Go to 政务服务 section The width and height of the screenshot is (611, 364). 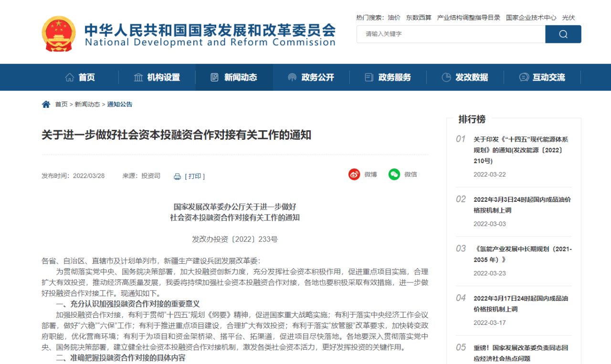(x=388, y=77)
